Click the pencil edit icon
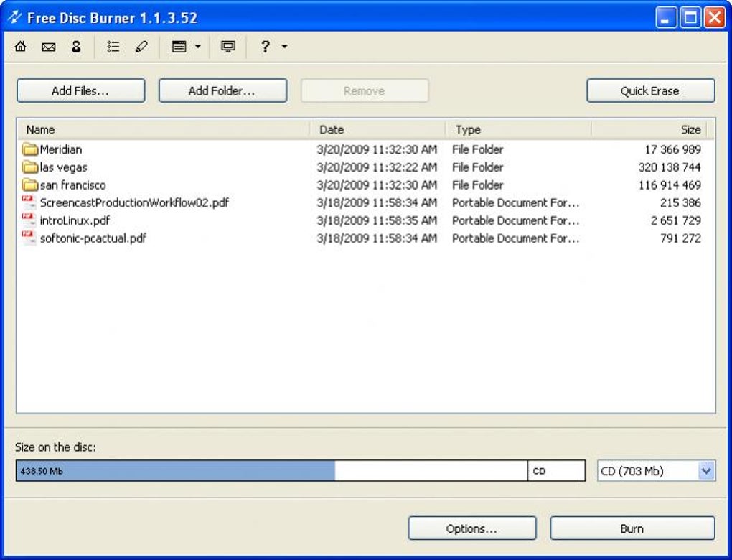This screenshot has width=732, height=560. coord(141,46)
